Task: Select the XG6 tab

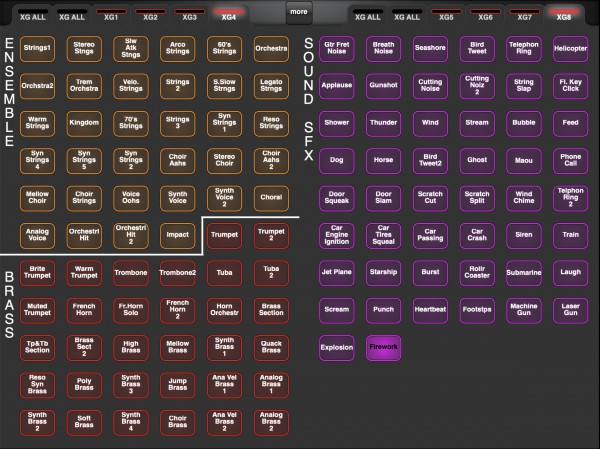Action: 485,15
